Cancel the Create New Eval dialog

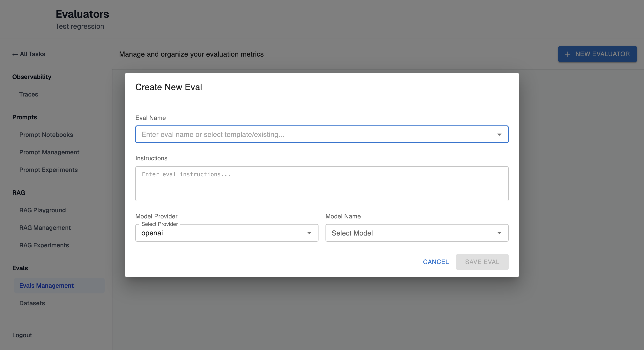pos(436,262)
